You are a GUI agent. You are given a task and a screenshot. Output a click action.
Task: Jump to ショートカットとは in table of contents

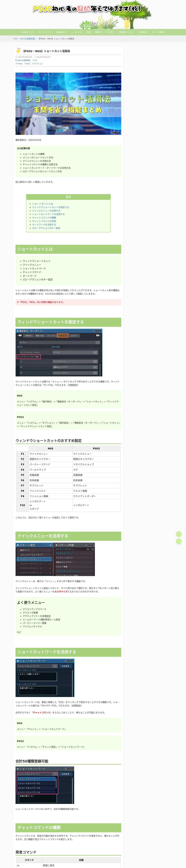(43, 204)
